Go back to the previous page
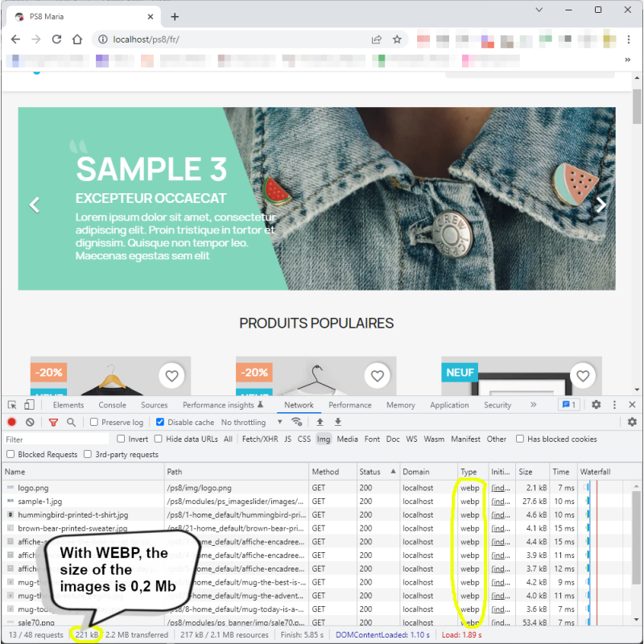 point(15,39)
